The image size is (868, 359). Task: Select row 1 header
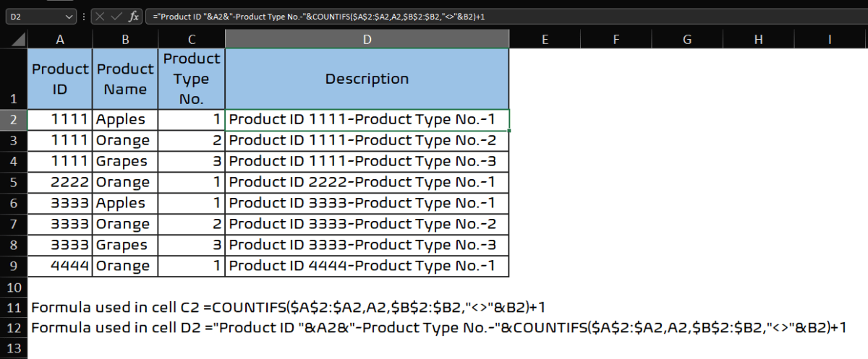pyautogui.click(x=14, y=79)
